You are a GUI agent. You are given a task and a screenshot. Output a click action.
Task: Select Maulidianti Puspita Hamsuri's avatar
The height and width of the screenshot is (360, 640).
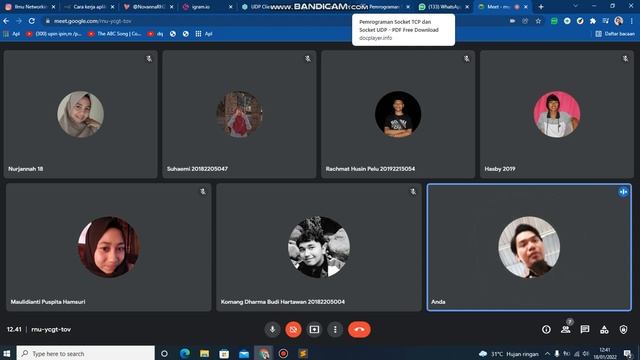point(109,247)
